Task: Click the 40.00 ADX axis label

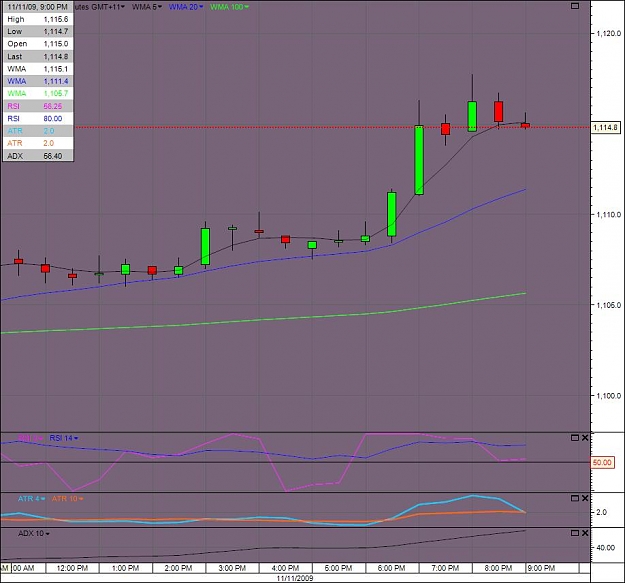Action: [605, 548]
